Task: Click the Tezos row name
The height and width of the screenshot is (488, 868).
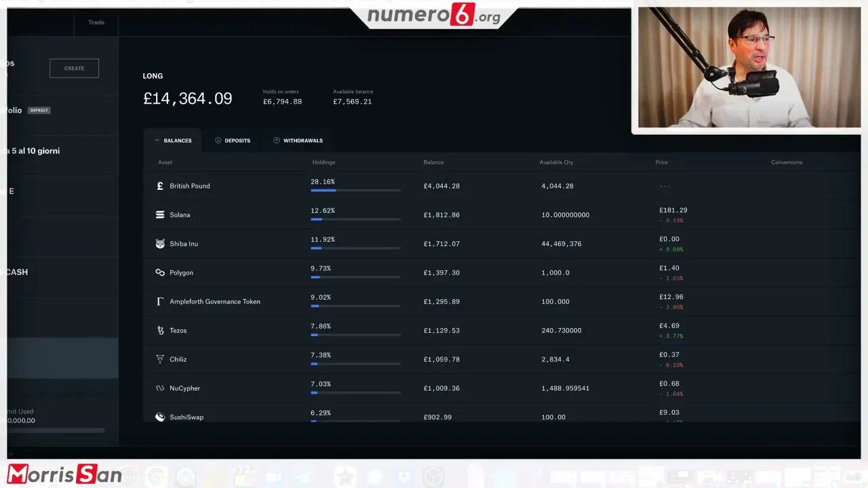Action: (178, 331)
